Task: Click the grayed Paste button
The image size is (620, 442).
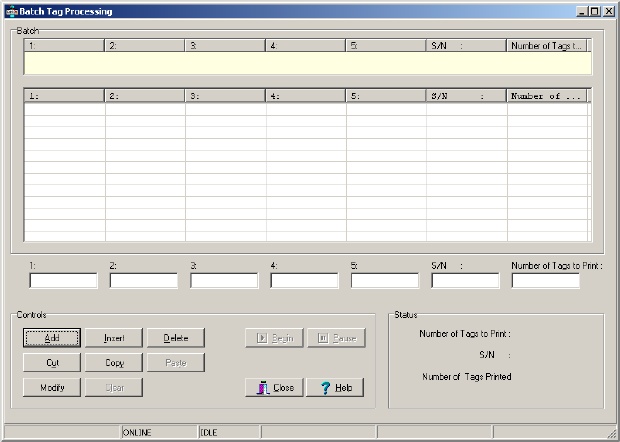Action: point(176,363)
